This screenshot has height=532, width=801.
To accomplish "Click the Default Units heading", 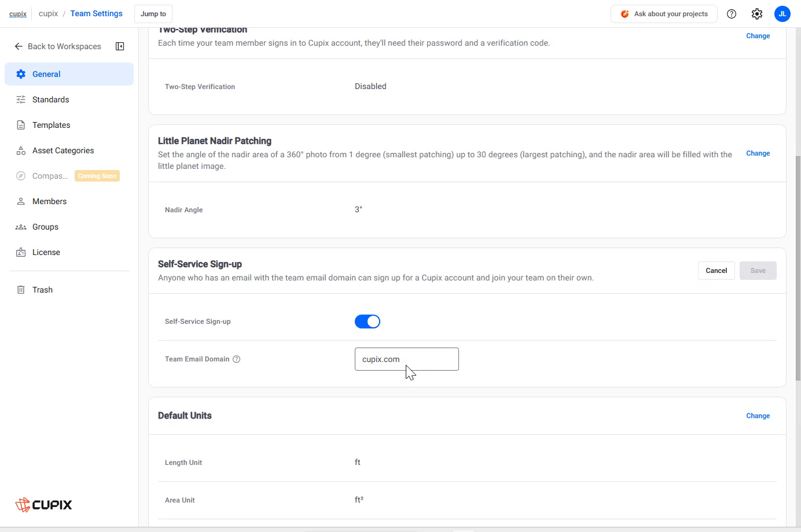I will tap(185, 416).
